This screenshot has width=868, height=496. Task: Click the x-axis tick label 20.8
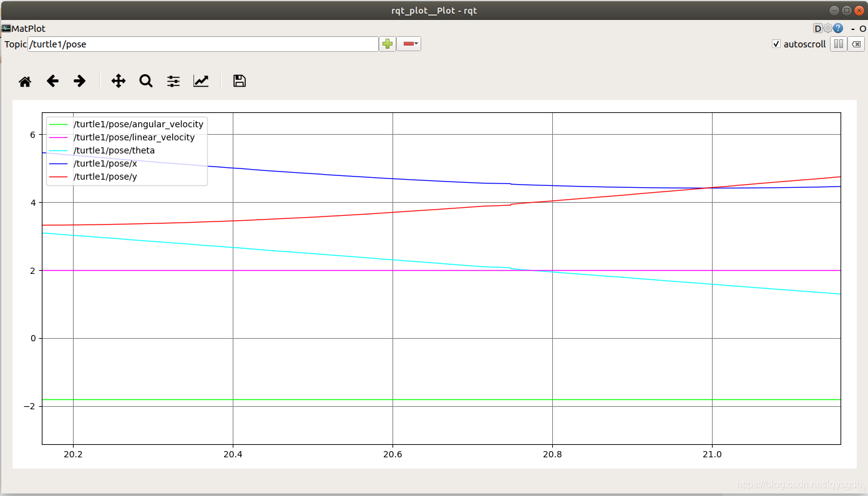[x=552, y=454]
